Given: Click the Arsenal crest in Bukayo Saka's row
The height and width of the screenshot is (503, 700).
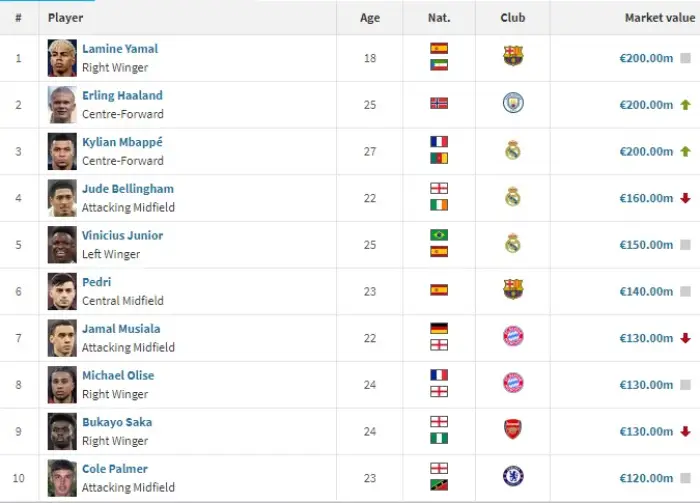Looking at the screenshot, I should point(512,429).
